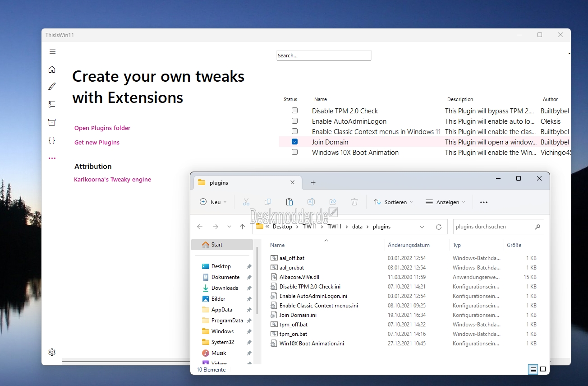Click the Delete trash icon in Explorer

click(x=354, y=202)
